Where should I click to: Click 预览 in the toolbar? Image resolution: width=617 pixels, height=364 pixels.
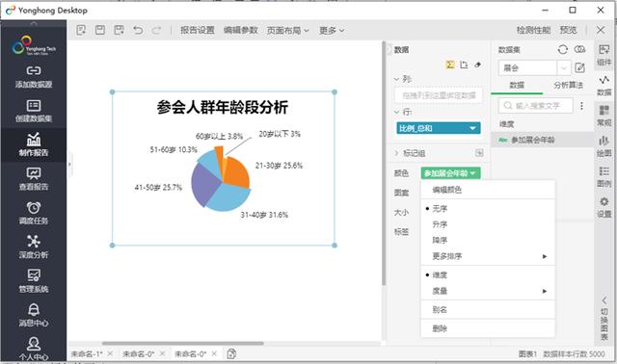568,30
